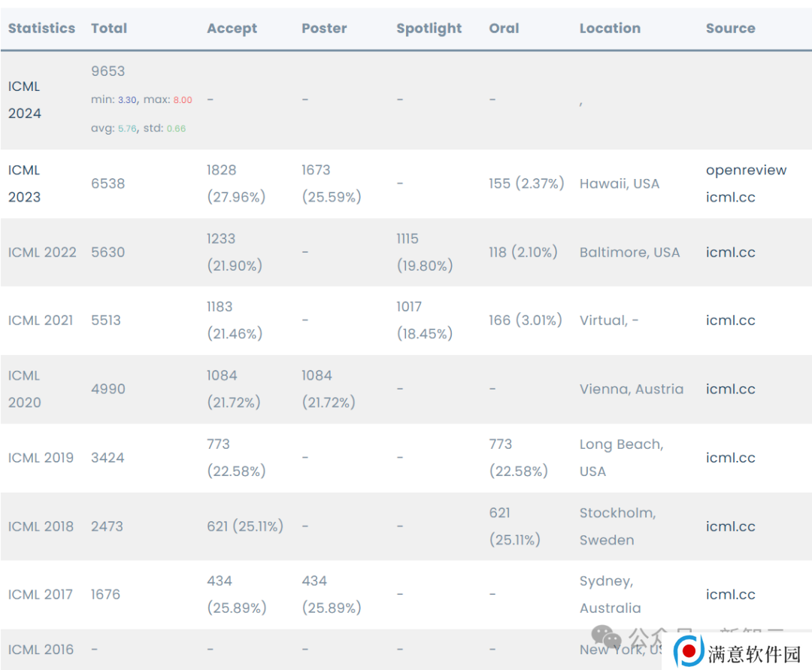Select the total cell 2473
The height and width of the screenshot is (670, 812).
(107, 526)
